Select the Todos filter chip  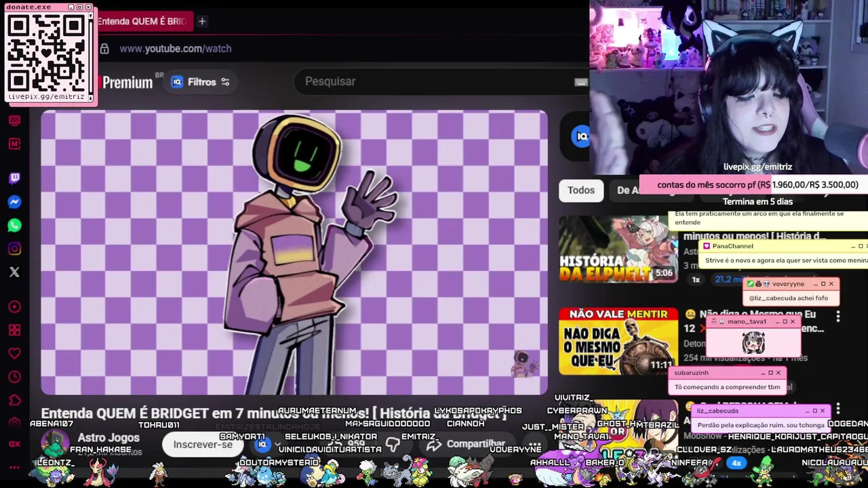pos(581,190)
